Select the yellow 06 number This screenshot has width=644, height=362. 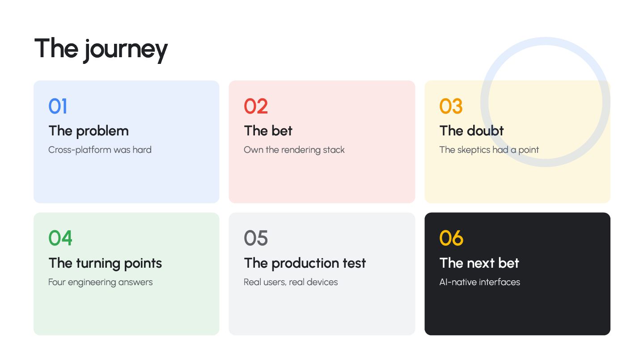pos(451,238)
